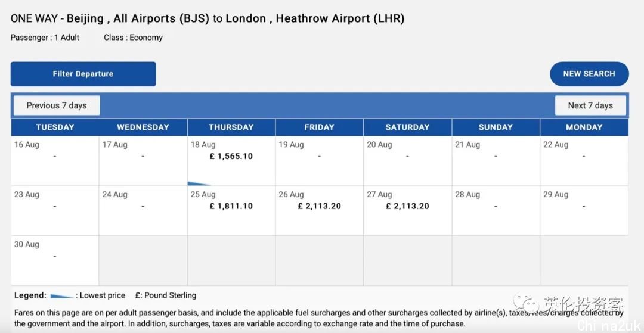Open the Filter Departure button
The width and height of the screenshot is (644, 333).
tap(83, 74)
